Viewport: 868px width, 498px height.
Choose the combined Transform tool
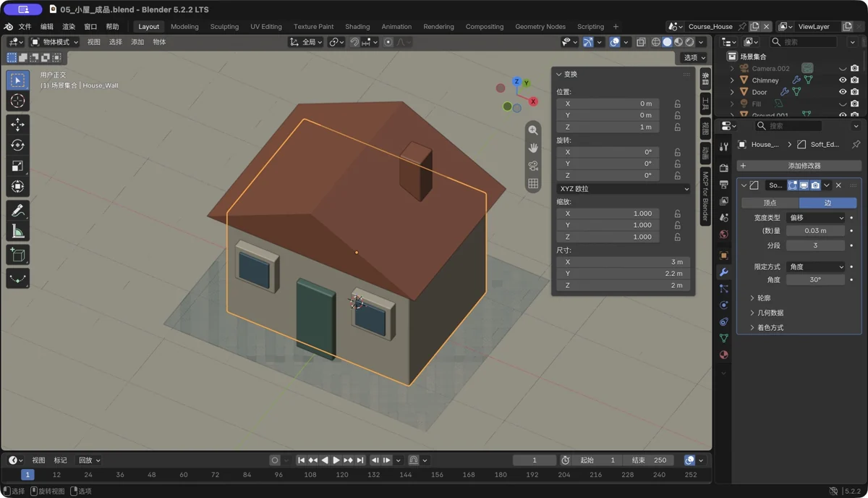pyautogui.click(x=18, y=187)
